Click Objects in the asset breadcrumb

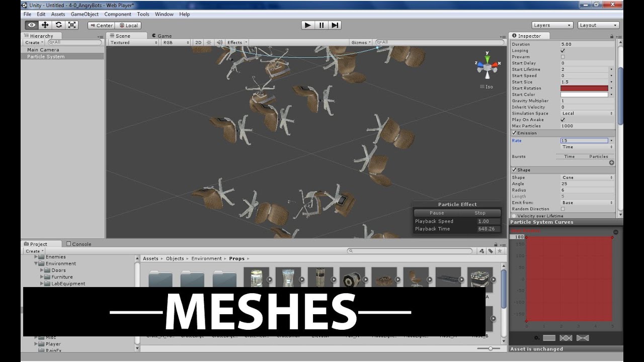(x=175, y=258)
